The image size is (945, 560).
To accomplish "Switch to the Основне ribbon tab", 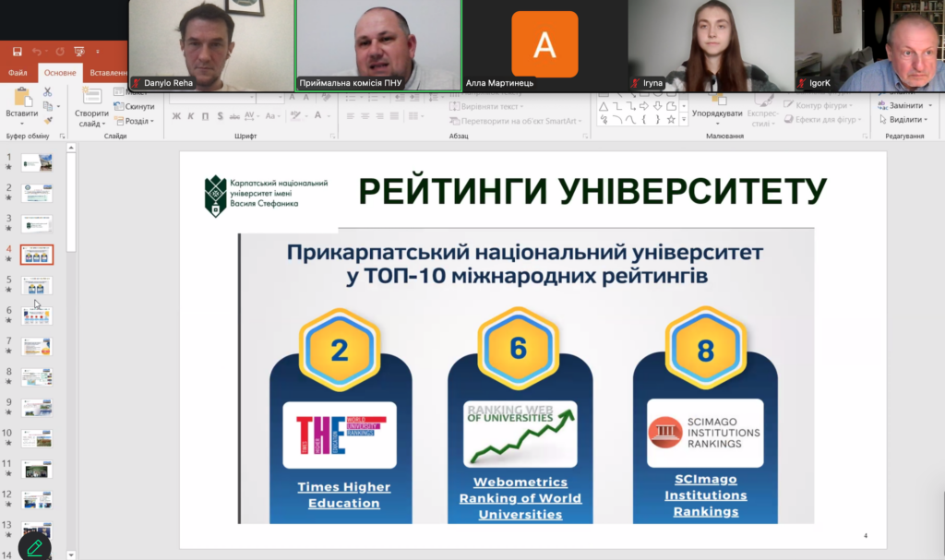I will tap(60, 73).
